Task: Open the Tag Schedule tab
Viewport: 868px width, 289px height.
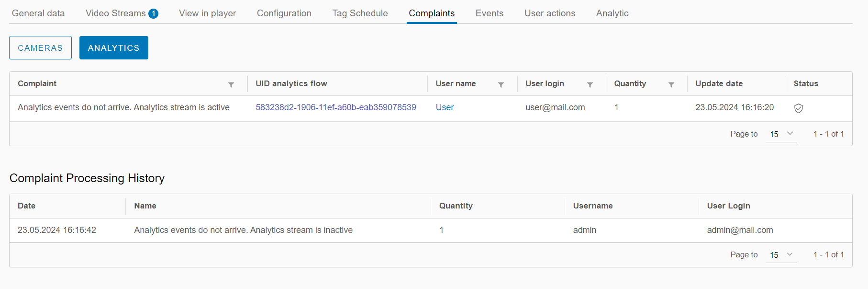Action: coord(360,13)
